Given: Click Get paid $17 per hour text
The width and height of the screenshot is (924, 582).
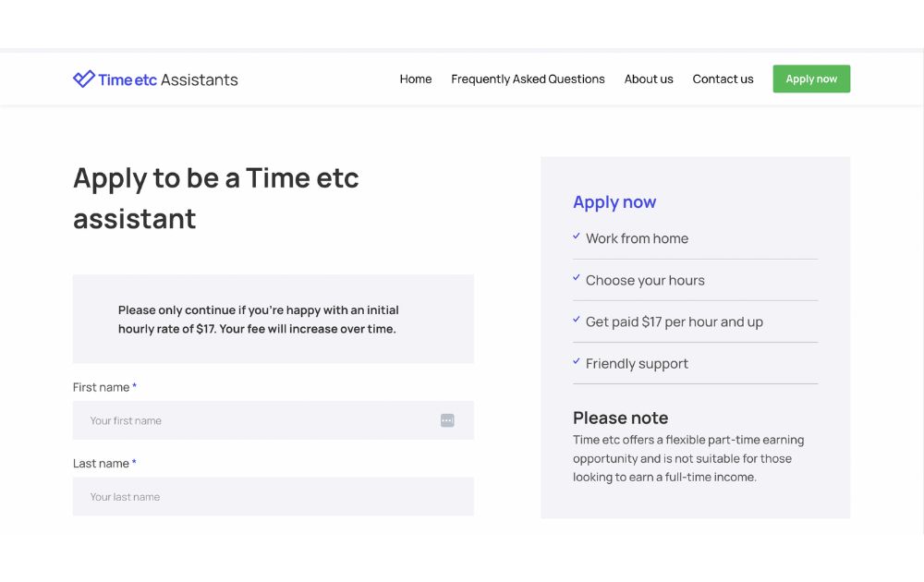Looking at the screenshot, I should 675,321.
